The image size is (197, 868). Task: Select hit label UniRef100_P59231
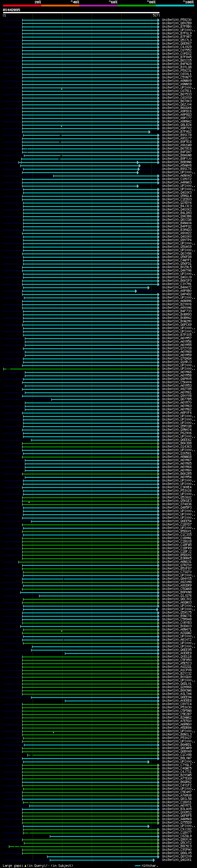(176, 71)
